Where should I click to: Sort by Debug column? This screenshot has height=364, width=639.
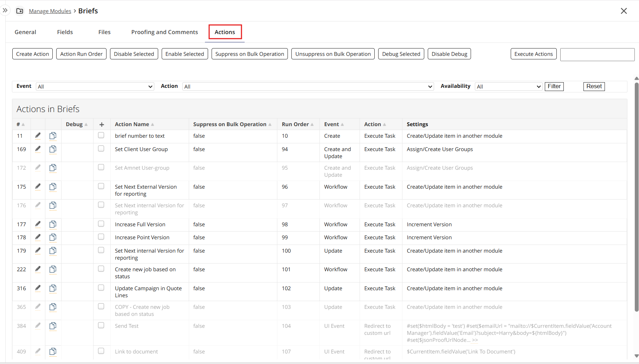tap(77, 124)
